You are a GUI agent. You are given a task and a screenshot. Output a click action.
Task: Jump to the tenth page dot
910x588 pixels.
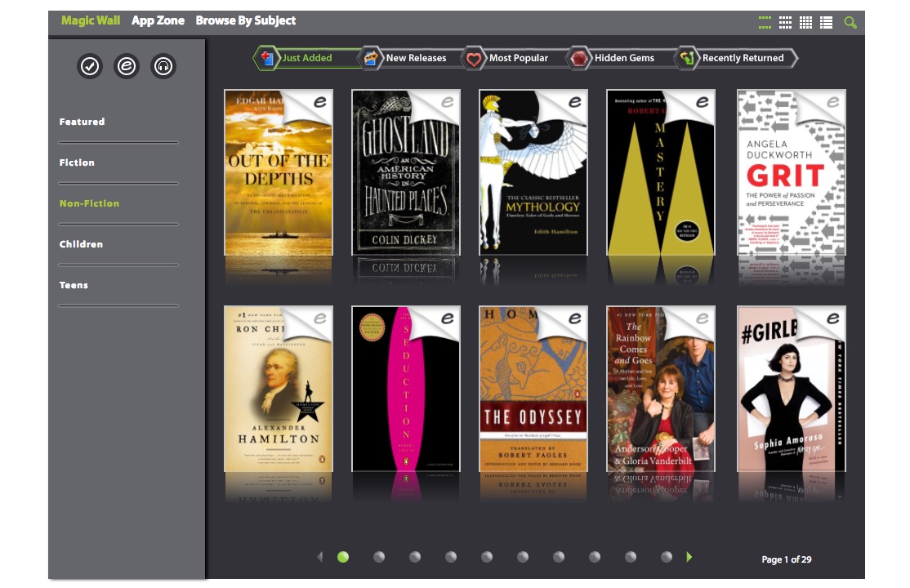pos(667,557)
